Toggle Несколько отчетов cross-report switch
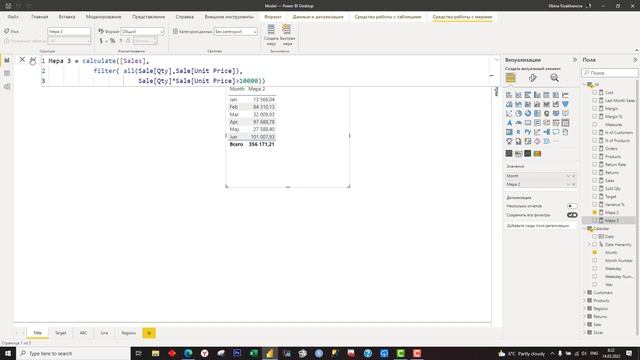The height and width of the screenshot is (360, 640). point(572,206)
